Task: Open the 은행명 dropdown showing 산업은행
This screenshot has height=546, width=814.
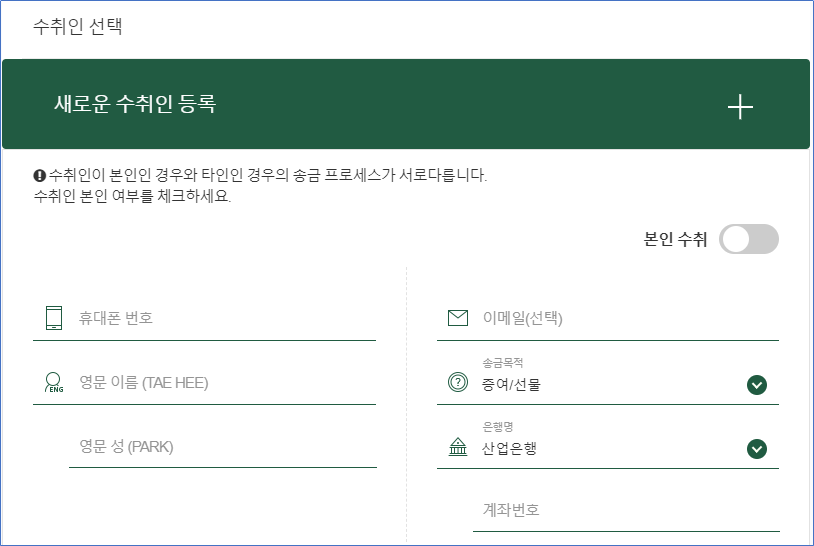Action: (608, 444)
